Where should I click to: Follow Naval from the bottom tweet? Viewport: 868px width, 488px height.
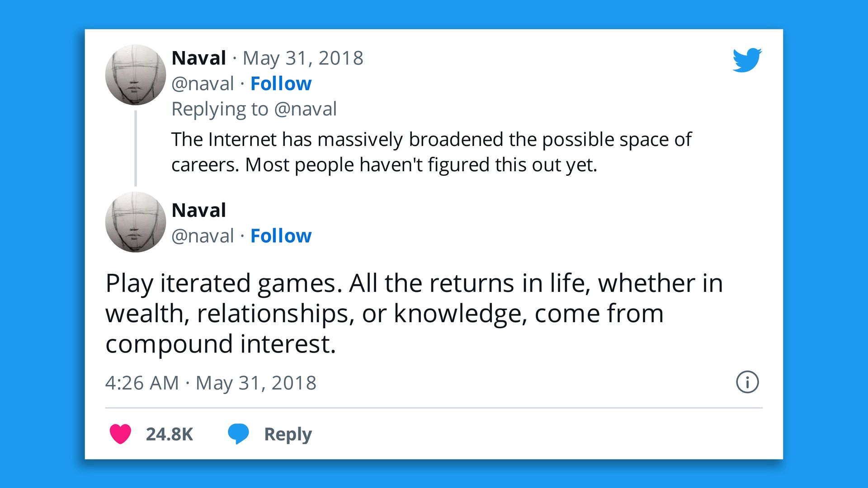coord(281,235)
